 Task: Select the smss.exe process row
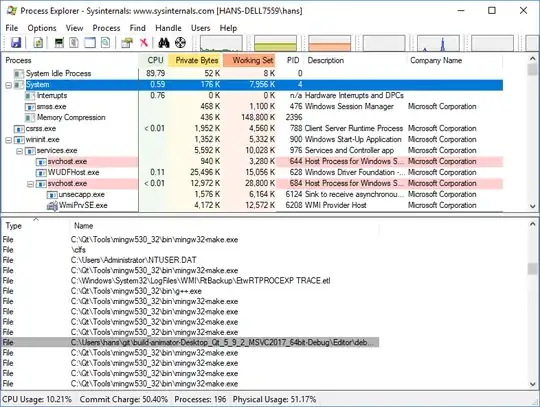click(252, 106)
